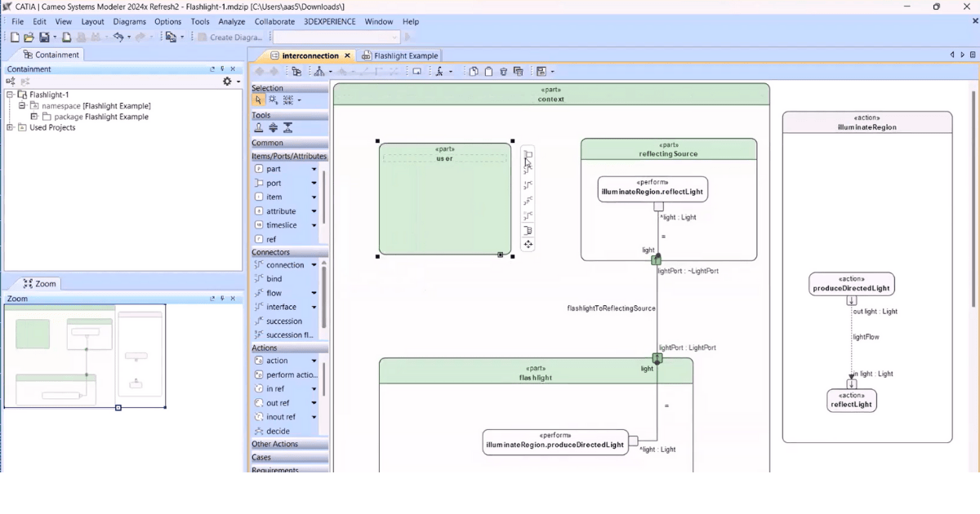Open the attribute tool dropdown arrow
Viewport: 980px width, 514px height.
tap(314, 211)
